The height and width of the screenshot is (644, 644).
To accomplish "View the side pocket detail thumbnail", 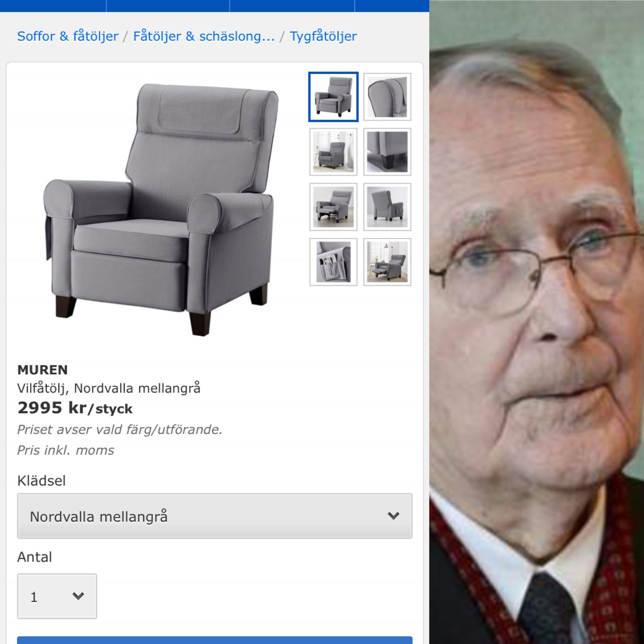I will (x=333, y=262).
